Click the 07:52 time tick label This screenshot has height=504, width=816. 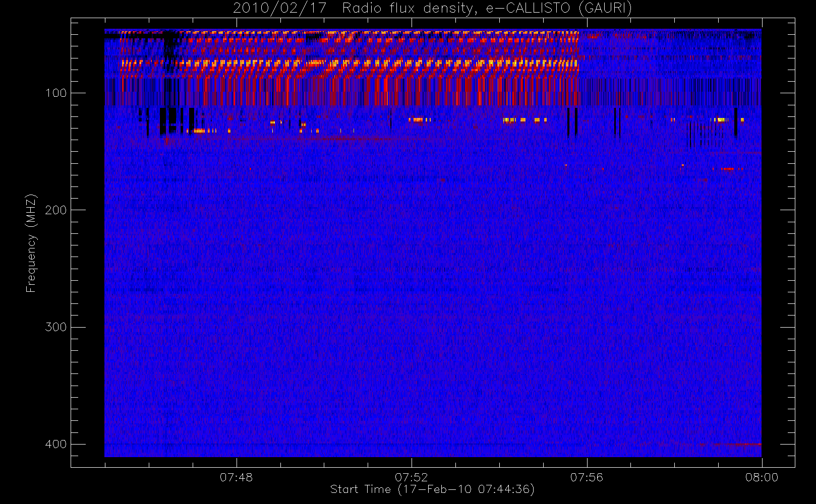tap(412, 477)
